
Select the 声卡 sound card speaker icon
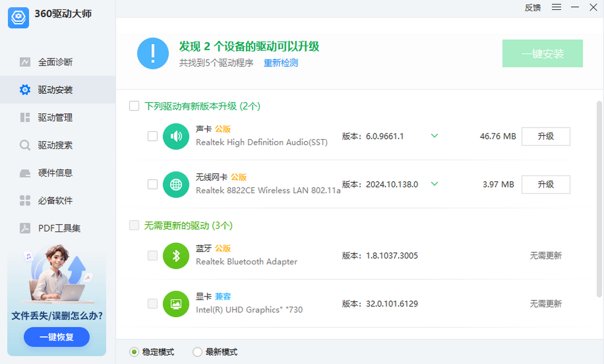pos(176,136)
